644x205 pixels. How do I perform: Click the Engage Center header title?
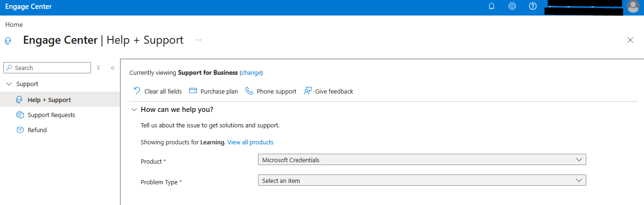pyautogui.click(x=29, y=7)
